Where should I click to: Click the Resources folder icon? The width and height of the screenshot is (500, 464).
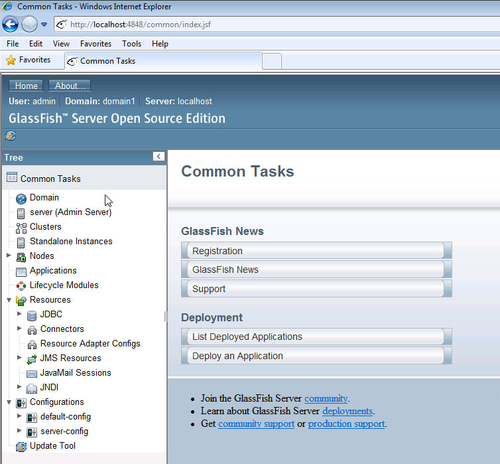point(21,301)
